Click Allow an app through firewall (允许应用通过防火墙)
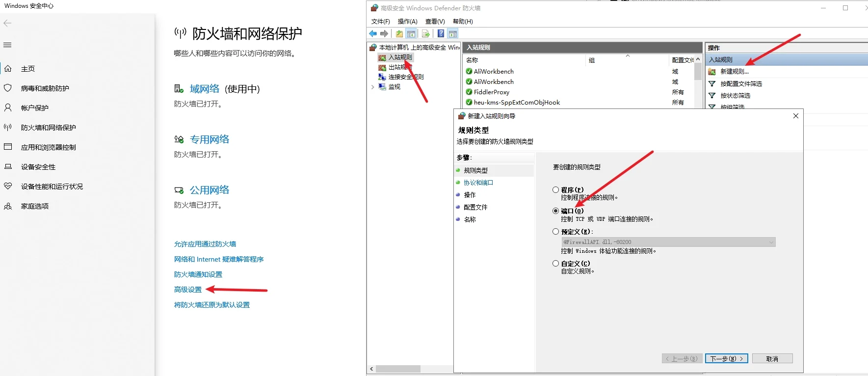Image resolution: width=868 pixels, height=376 pixels. coord(205,244)
